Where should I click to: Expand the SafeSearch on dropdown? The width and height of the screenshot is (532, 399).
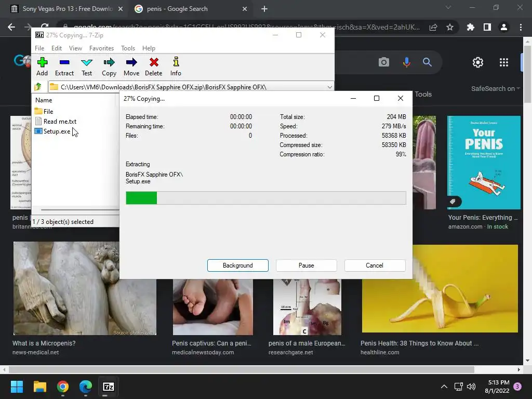click(495, 88)
